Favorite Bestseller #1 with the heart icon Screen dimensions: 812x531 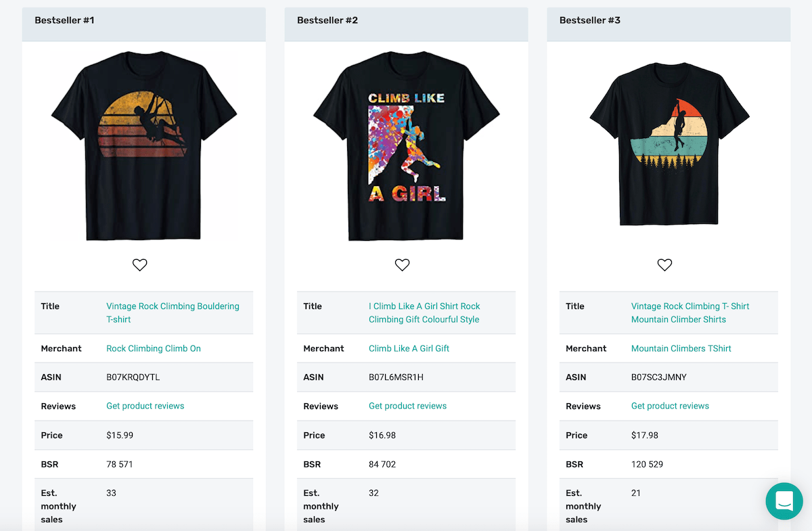tap(140, 264)
